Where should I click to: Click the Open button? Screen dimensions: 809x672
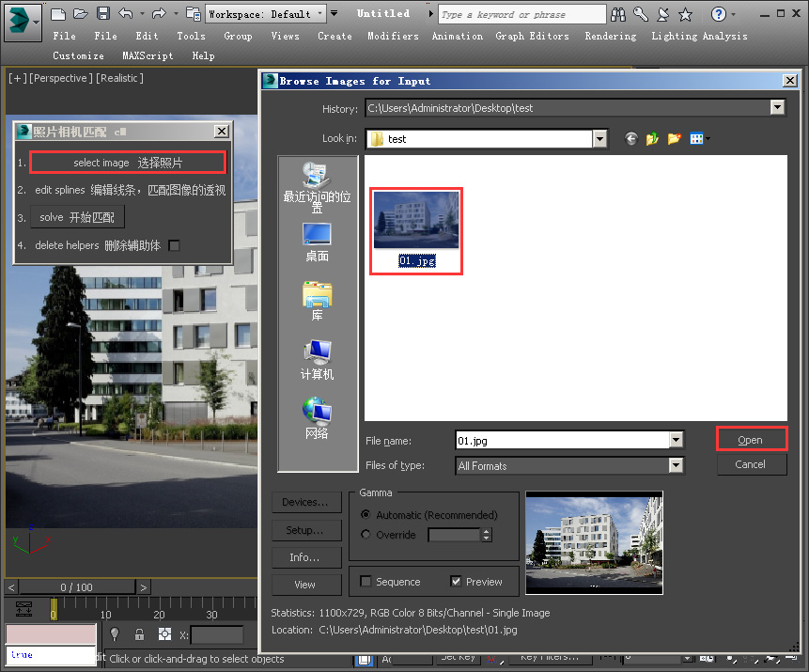click(x=751, y=440)
